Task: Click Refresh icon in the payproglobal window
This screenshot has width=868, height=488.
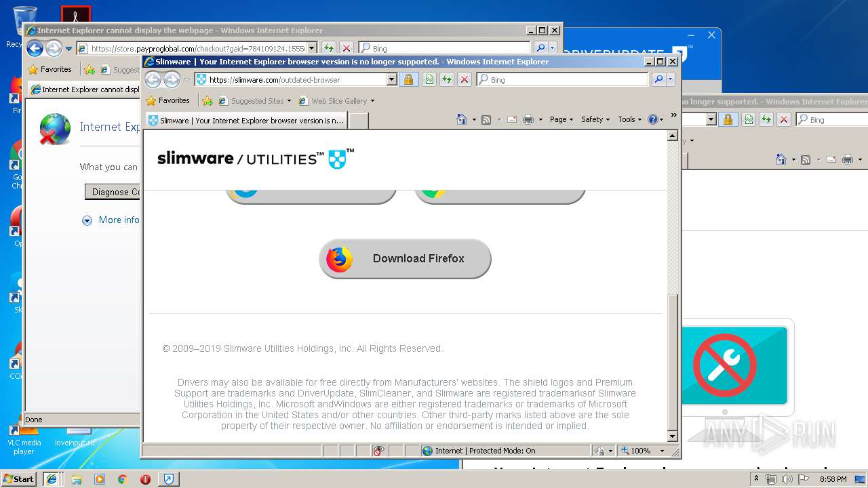Action: click(x=328, y=48)
